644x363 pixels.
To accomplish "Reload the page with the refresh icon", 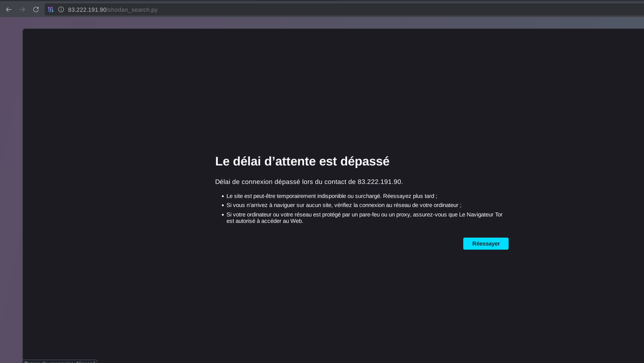I will coord(36,10).
